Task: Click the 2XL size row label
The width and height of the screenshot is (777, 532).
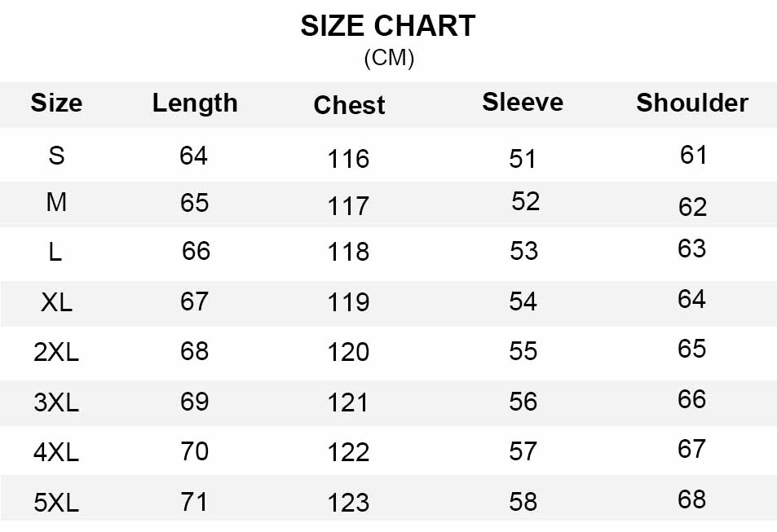Action: pos(56,352)
